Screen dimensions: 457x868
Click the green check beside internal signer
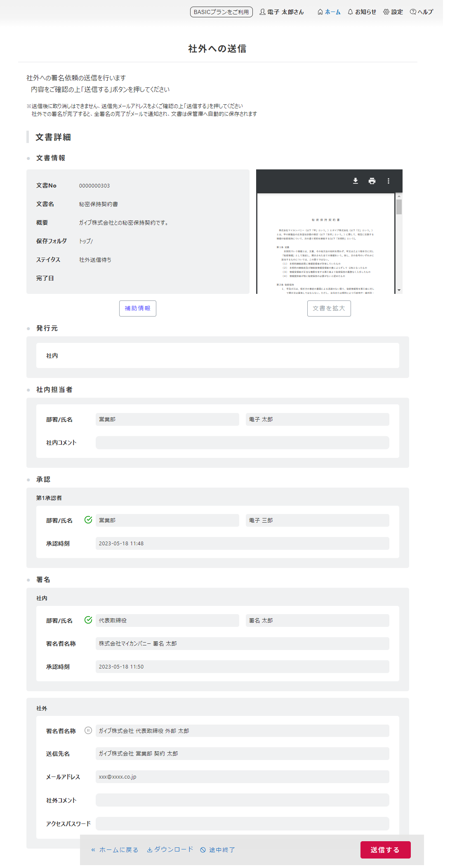pos(88,620)
